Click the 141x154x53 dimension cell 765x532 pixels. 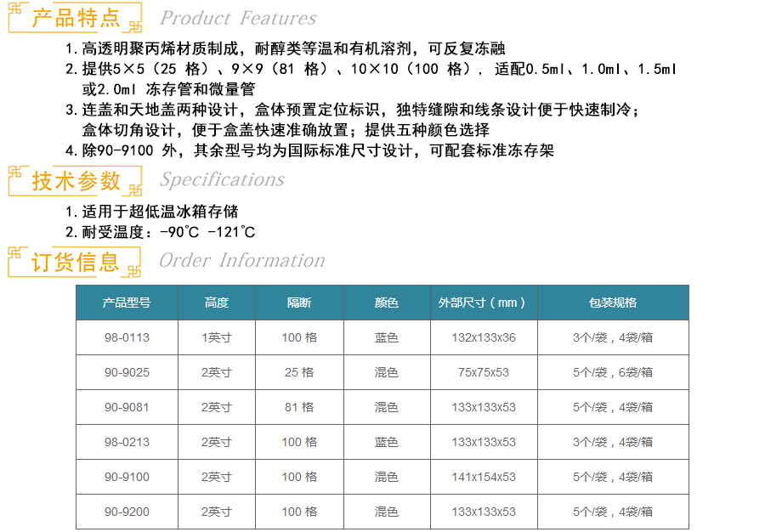483,477
